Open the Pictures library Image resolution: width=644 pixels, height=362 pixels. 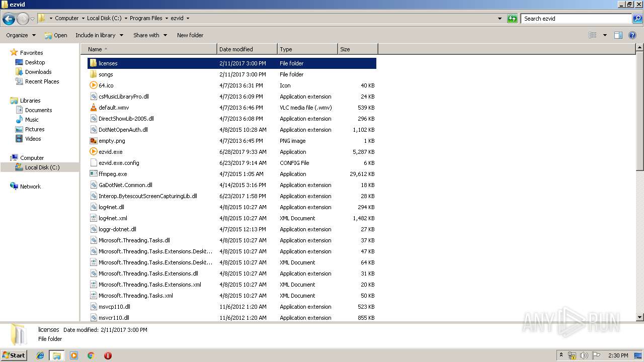tap(35, 129)
